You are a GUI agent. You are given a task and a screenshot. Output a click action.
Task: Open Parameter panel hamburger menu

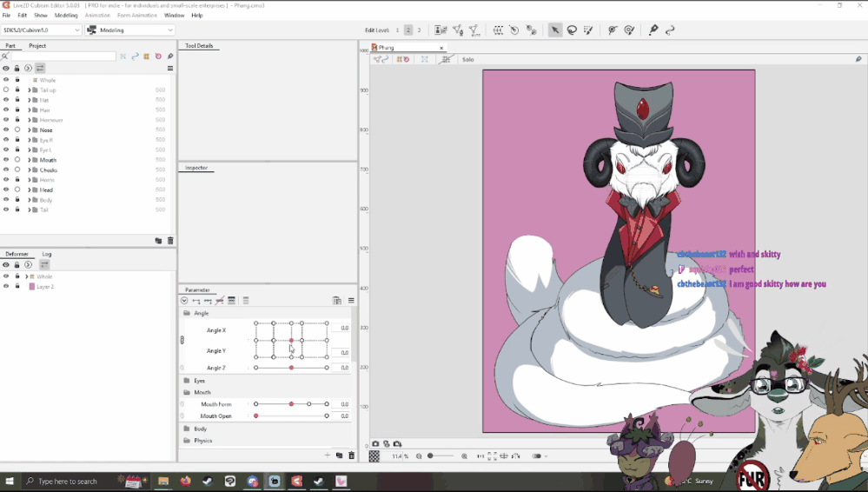tap(351, 300)
